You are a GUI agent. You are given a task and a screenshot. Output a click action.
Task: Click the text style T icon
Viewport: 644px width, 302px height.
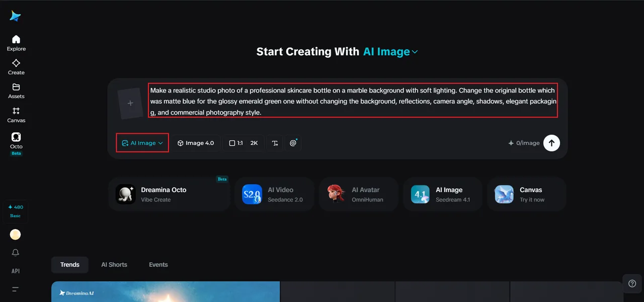coord(275,143)
